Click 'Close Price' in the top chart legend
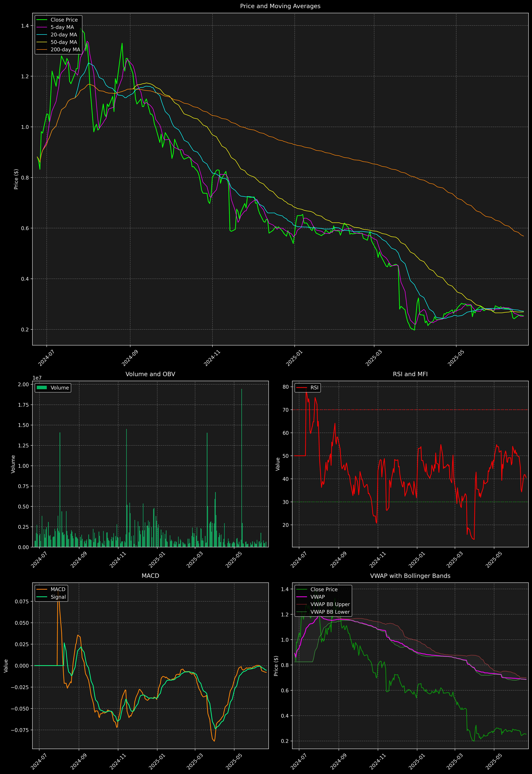The width and height of the screenshot is (532, 774). (x=64, y=20)
